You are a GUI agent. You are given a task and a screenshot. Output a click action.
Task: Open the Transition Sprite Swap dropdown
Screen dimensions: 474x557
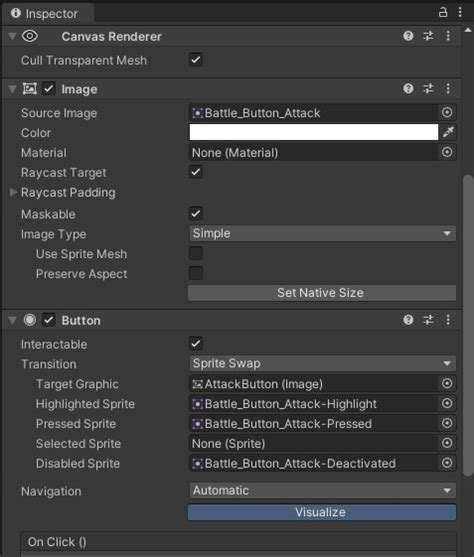[322, 363]
